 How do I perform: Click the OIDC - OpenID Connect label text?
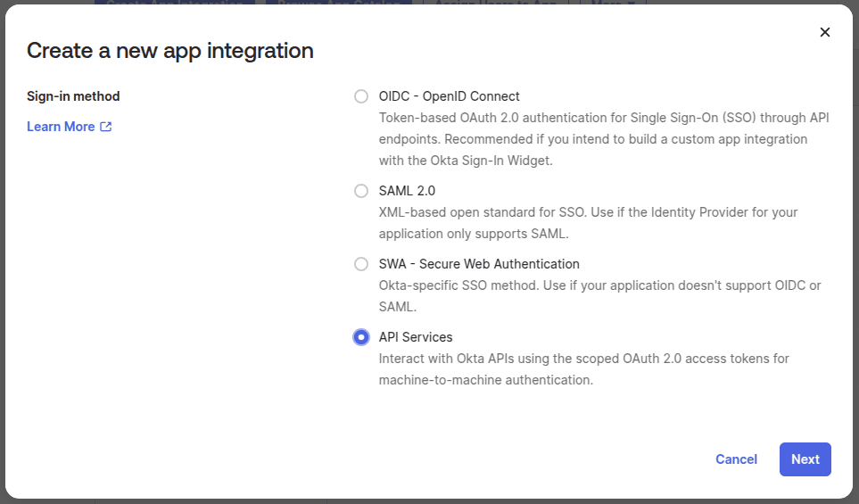click(449, 96)
